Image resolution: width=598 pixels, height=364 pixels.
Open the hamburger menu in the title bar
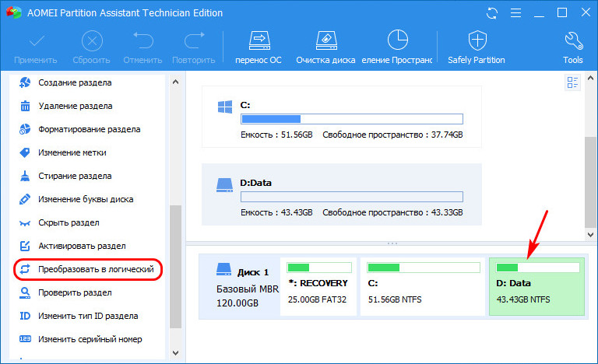tap(515, 13)
